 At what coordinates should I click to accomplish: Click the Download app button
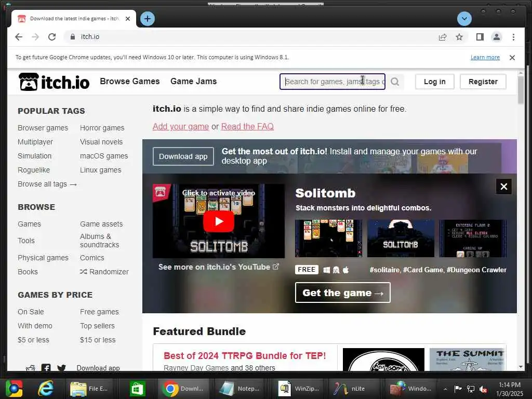tap(183, 156)
